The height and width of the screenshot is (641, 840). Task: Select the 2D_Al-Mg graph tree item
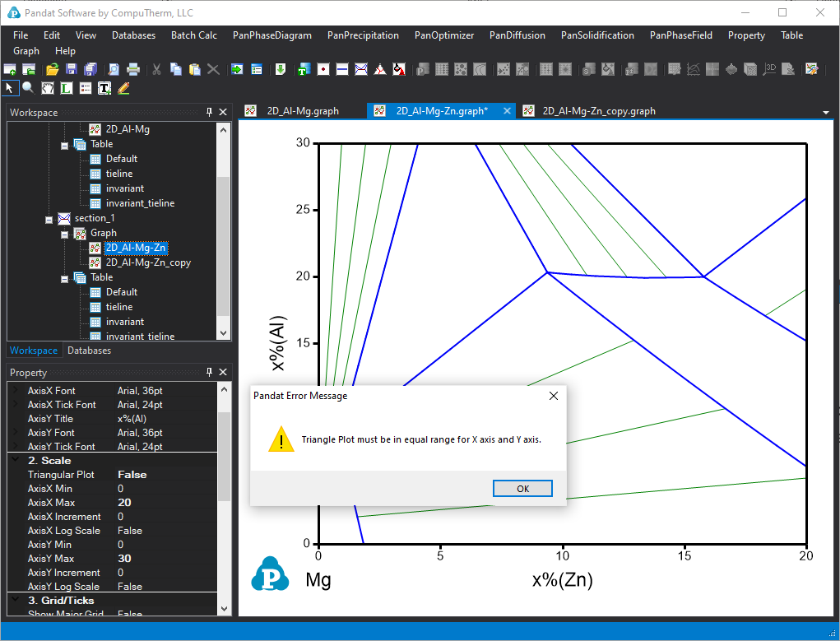pyautogui.click(x=128, y=129)
